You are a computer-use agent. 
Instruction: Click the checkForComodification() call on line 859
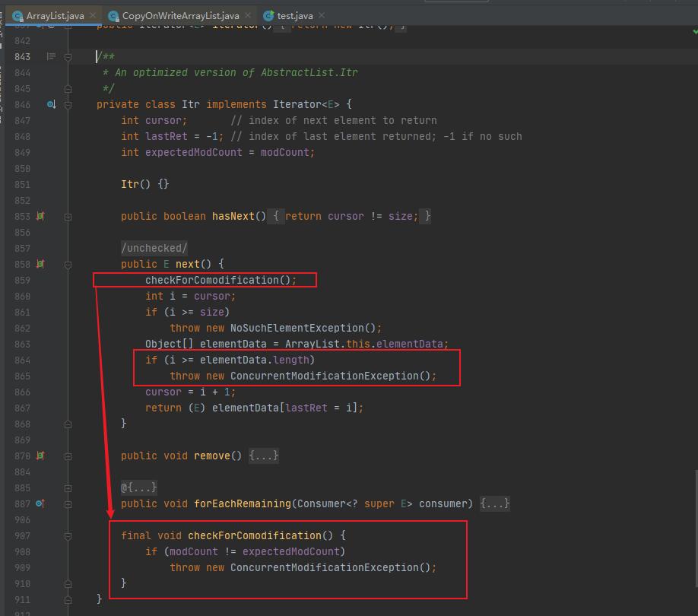[213, 280]
